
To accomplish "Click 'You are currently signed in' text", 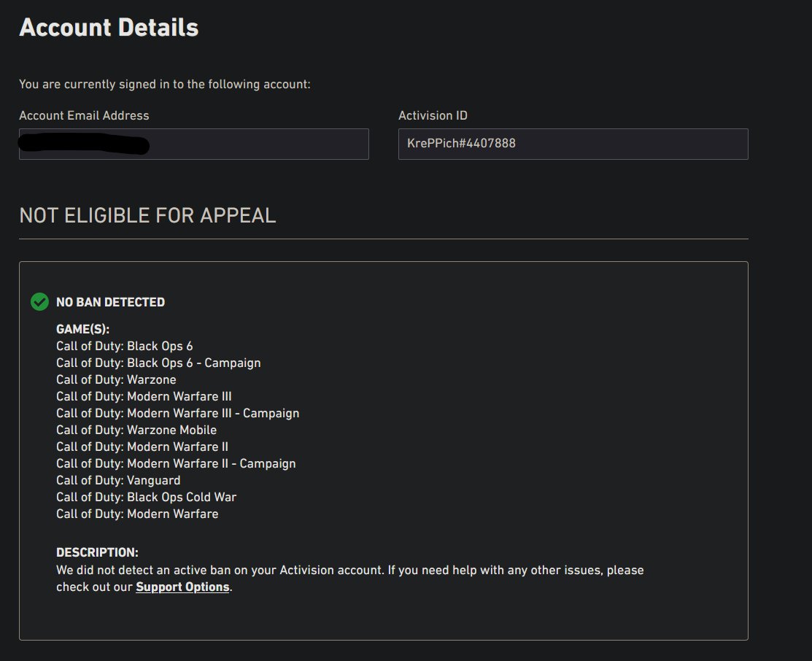I will pos(165,84).
